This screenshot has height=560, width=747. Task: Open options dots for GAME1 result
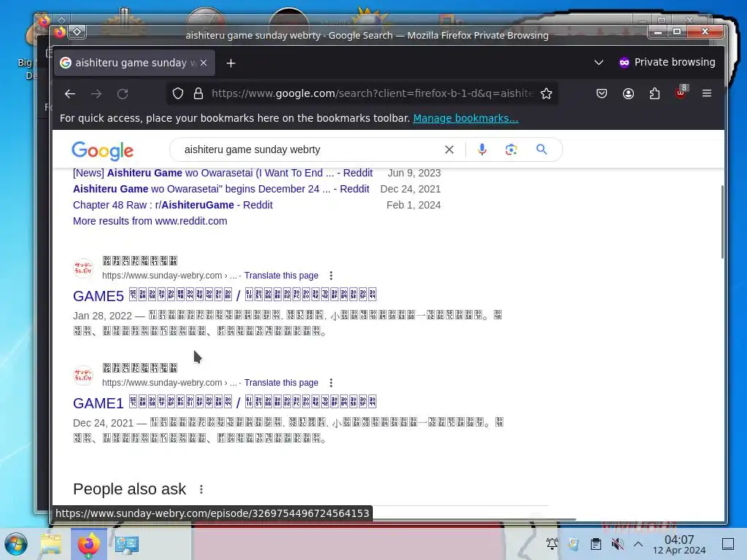(x=330, y=382)
